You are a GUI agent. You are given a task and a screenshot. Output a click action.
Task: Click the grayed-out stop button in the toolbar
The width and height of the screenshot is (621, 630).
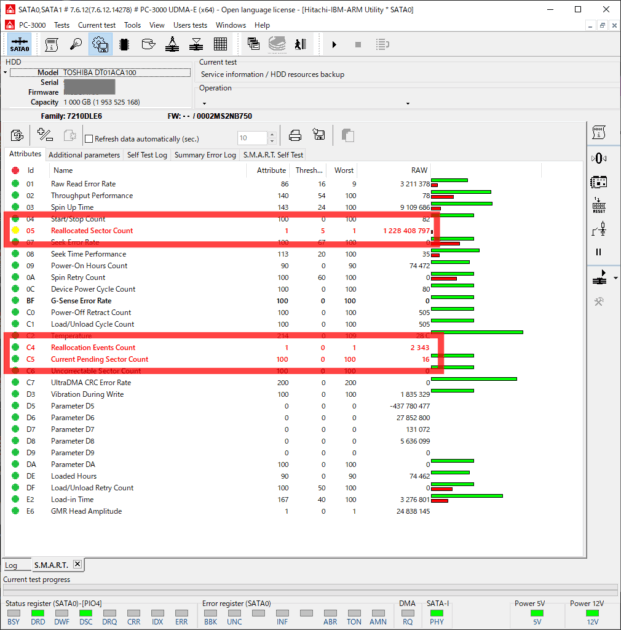pyautogui.click(x=358, y=45)
